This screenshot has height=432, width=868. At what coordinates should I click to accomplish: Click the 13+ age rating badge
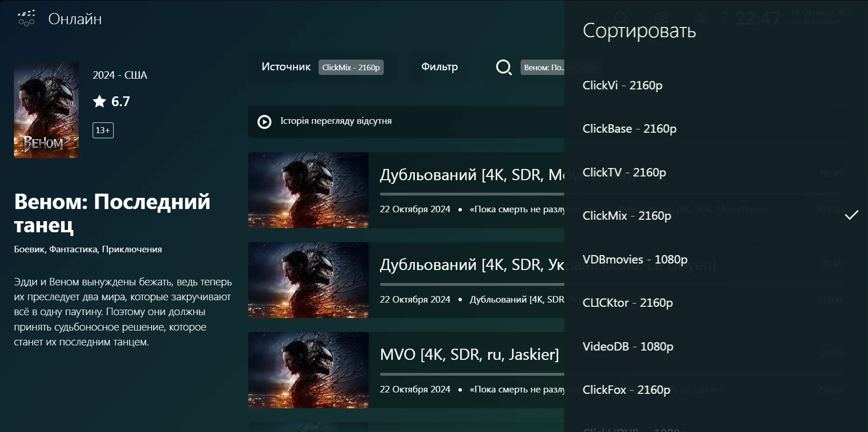103,130
